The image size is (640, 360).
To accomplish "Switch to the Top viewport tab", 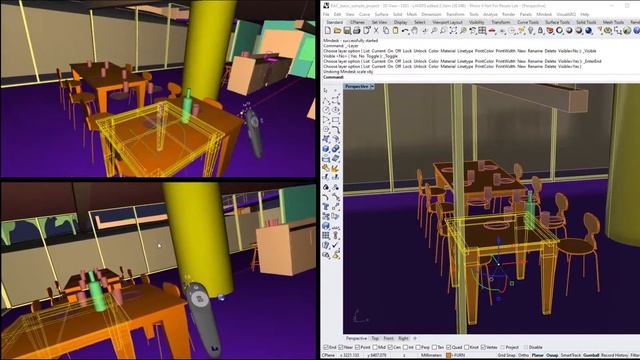I will click(x=375, y=338).
